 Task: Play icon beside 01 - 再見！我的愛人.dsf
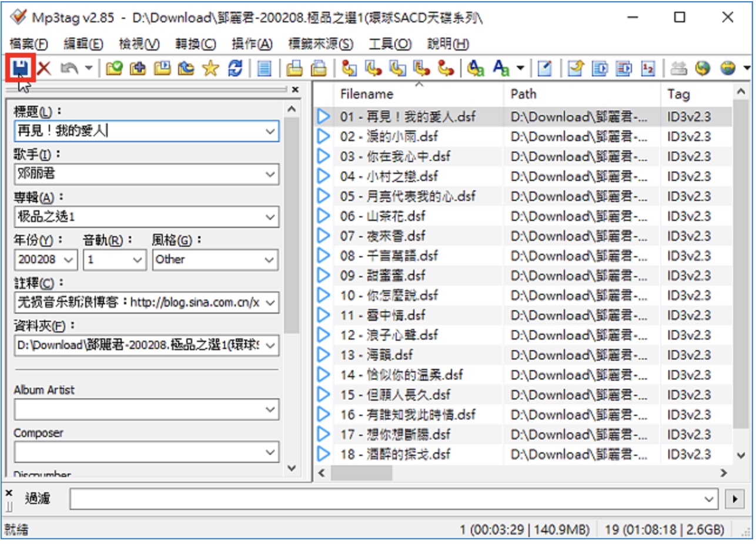pos(323,116)
